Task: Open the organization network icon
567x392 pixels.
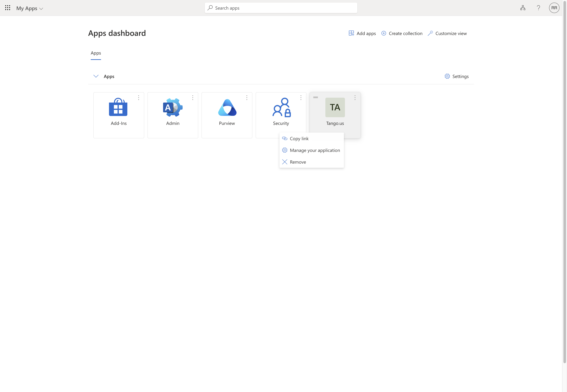Action: [x=523, y=8]
